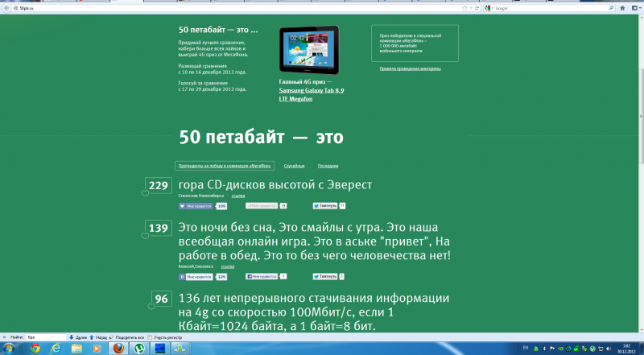
Task: Click the 'Далее' find next button
Action: click(x=77, y=337)
